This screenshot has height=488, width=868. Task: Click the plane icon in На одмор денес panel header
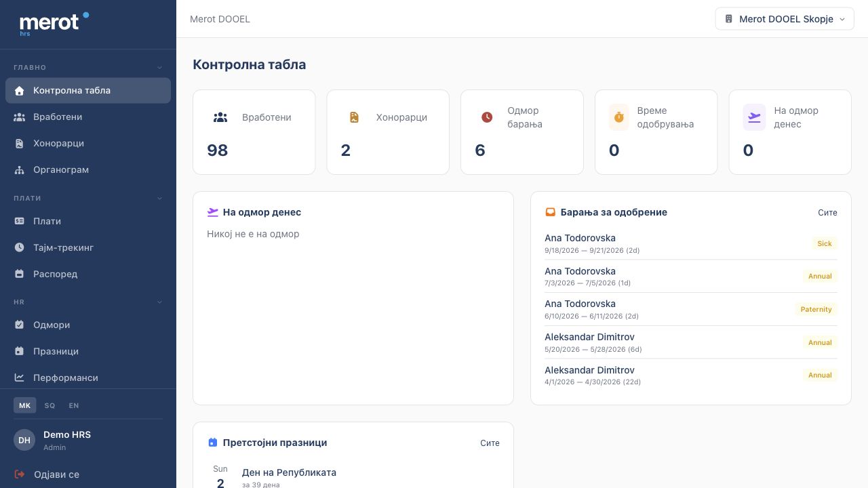point(213,212)
